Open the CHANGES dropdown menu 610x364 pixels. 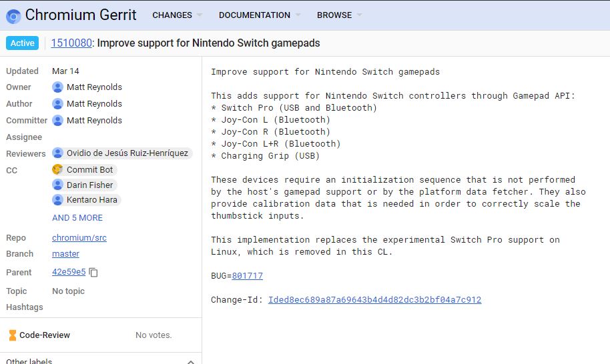point(177,15)
